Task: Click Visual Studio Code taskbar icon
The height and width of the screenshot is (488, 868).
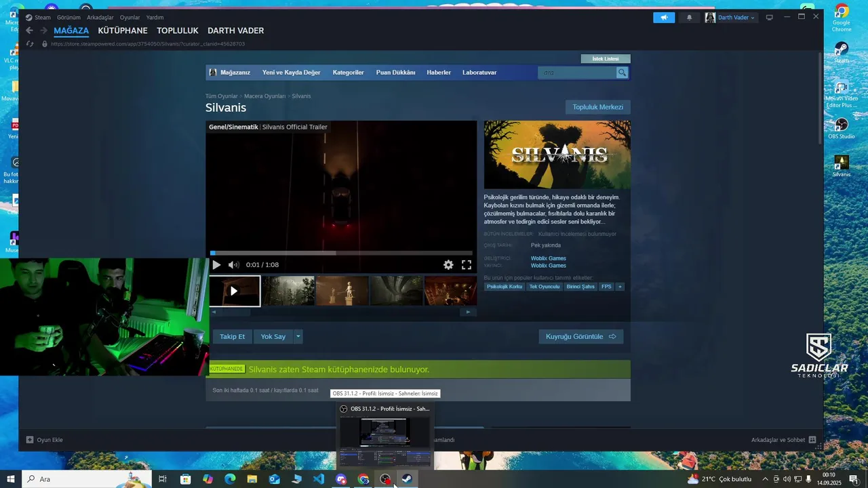Action: click(319, 479)
